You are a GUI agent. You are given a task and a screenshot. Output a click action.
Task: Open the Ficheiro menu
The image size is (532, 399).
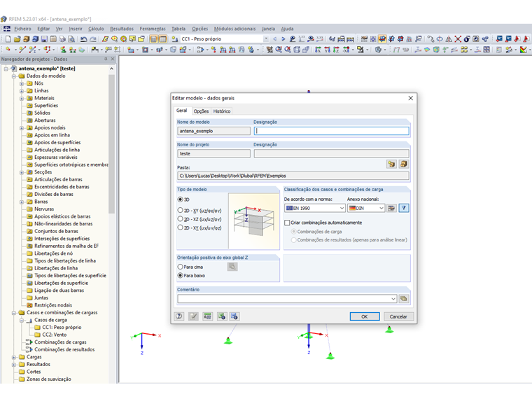point(22,29)
